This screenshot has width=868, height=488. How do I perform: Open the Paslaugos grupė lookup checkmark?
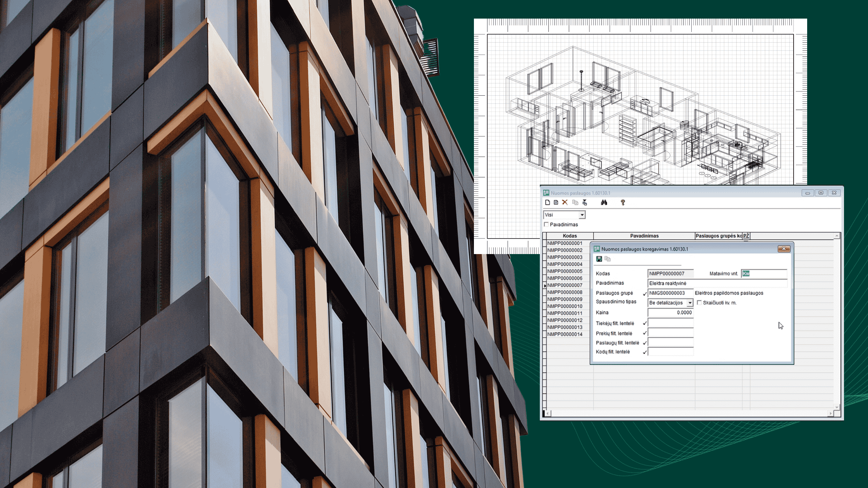645,294
